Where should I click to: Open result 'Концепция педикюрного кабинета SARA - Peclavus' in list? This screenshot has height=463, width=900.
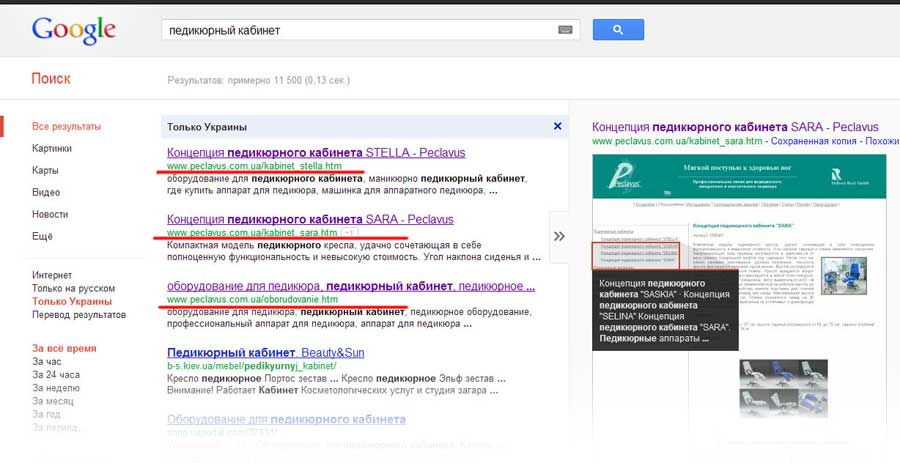pyautogui.click(x=310, y=220)
